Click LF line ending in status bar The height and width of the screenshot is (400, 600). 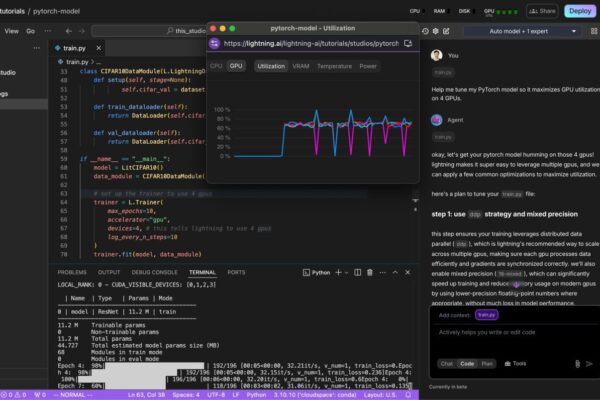click(236, 395)
